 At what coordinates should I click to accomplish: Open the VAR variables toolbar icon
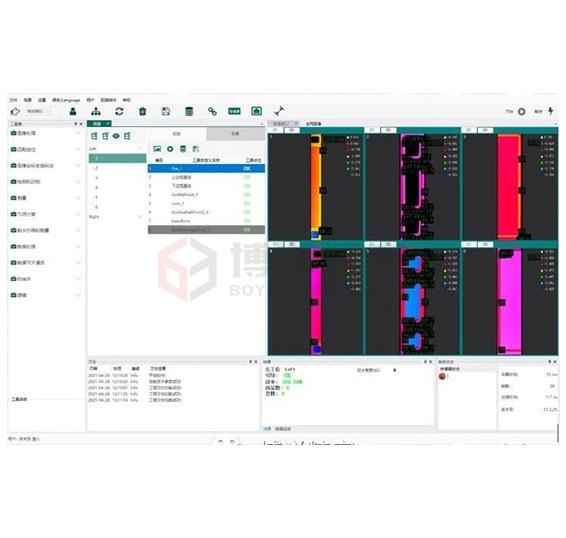coord(234,111)
